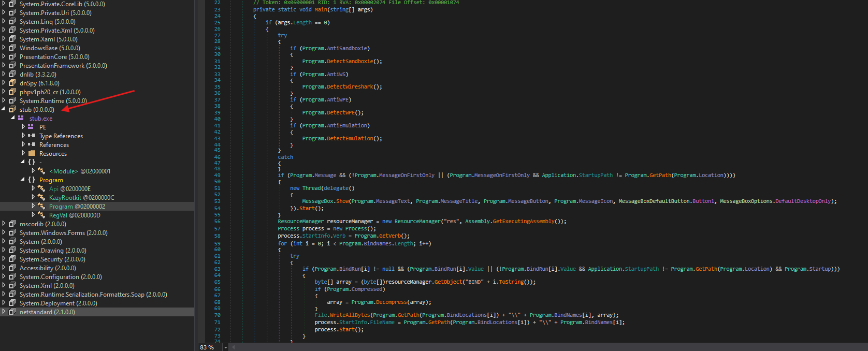Follow the Decompress method reference
Screen dimensions: 868x351
[x=391, y=302]
